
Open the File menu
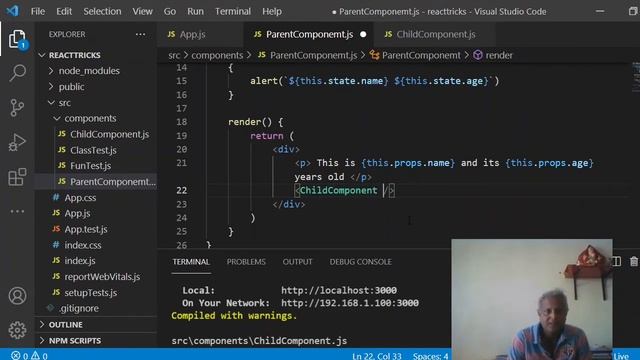point(38,11)
